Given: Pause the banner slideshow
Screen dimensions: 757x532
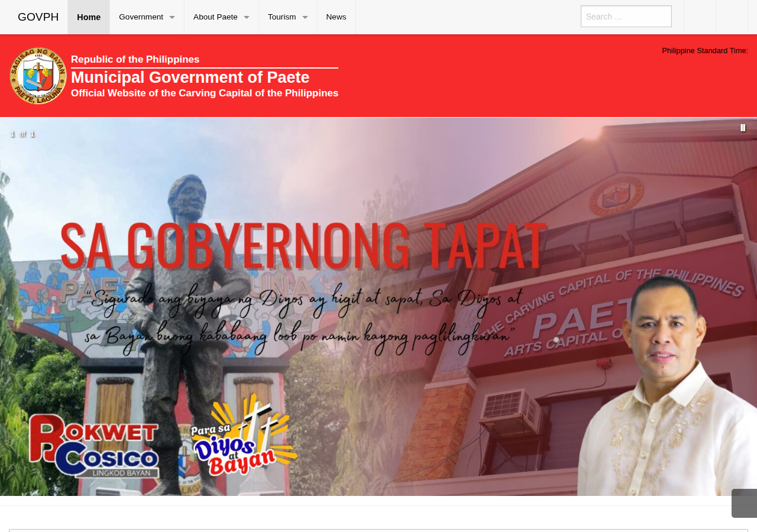Looking at the screenshot, I should click(743, 128).
